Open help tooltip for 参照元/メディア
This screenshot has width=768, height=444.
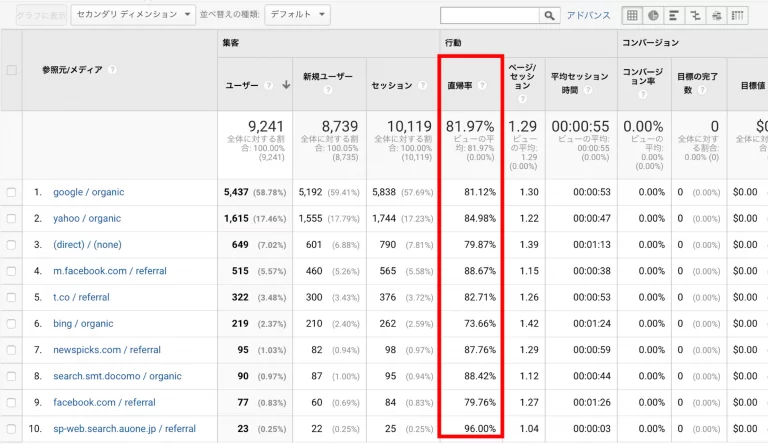112,70
